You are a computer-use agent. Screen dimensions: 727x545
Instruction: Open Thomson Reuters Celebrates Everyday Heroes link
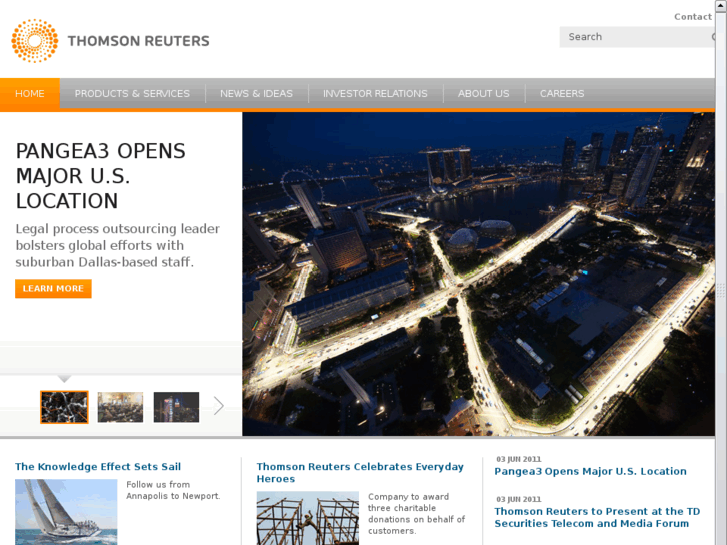360,473
